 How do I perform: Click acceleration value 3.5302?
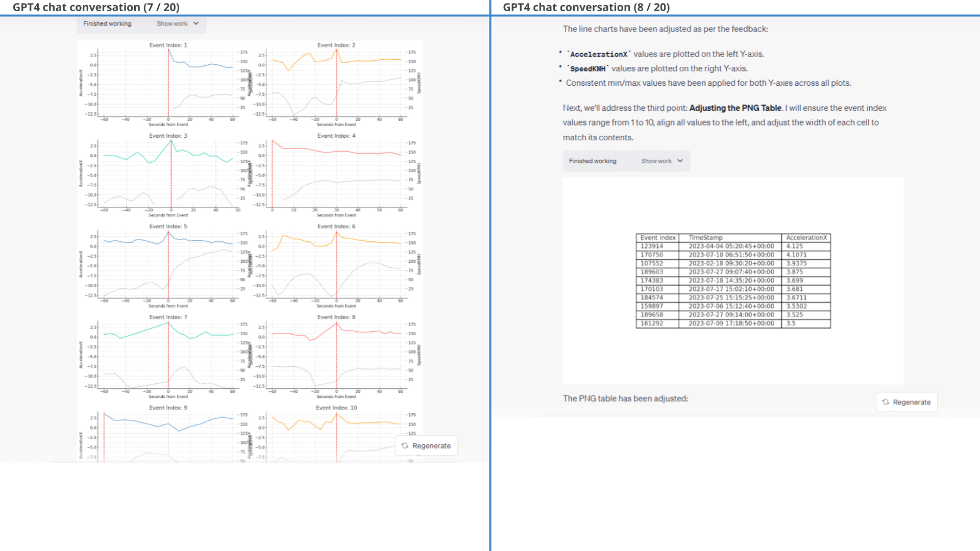806,307
